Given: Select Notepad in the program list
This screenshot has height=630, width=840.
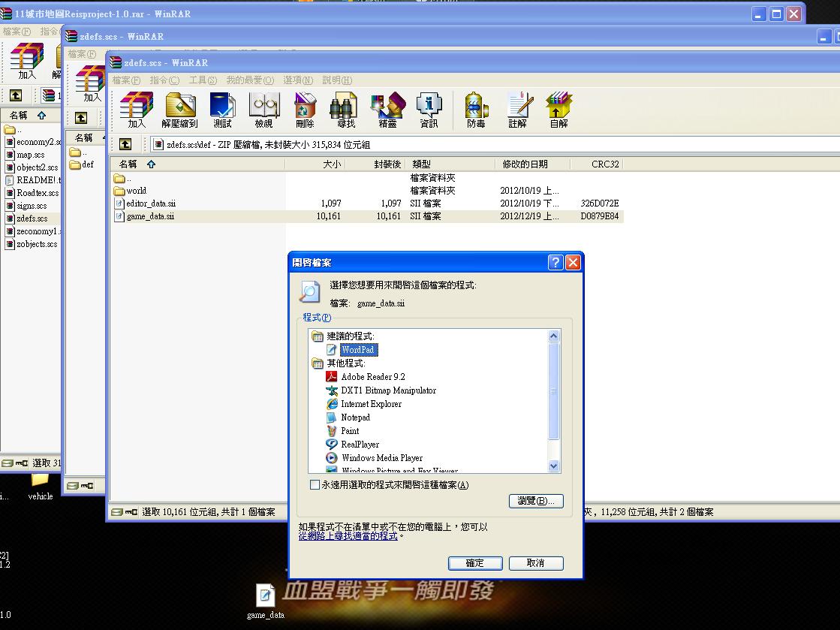Looking at the screenshot, I should pyautogui.click(x=355, y=417).
